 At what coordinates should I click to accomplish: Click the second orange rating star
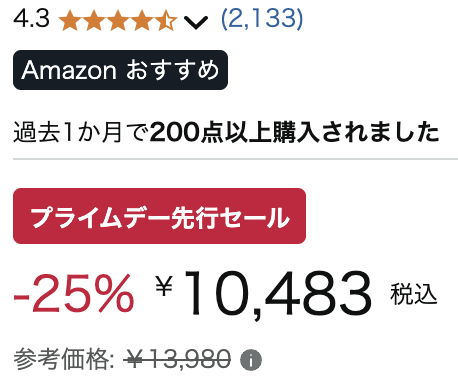point(94,21)
